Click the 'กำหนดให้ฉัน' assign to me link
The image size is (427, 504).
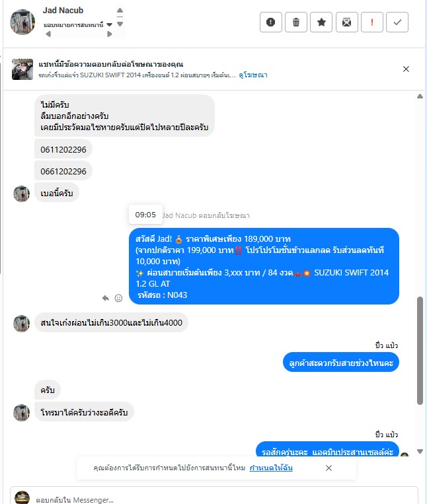(271, 468)
